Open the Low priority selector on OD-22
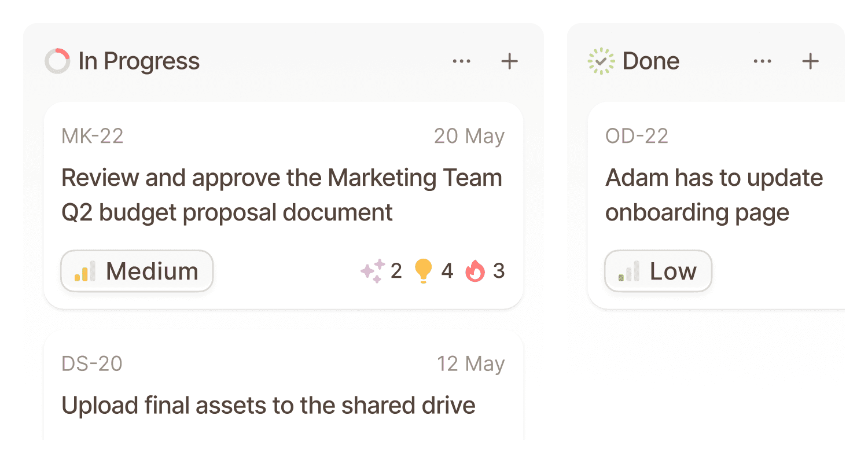Screen dimensions: 868x463 point(658,270)
